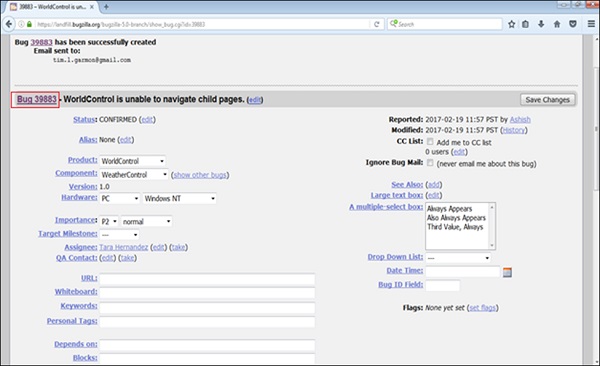Open the calendar picker beside Date Time
The image size is (600, 366).
(507, 272)
